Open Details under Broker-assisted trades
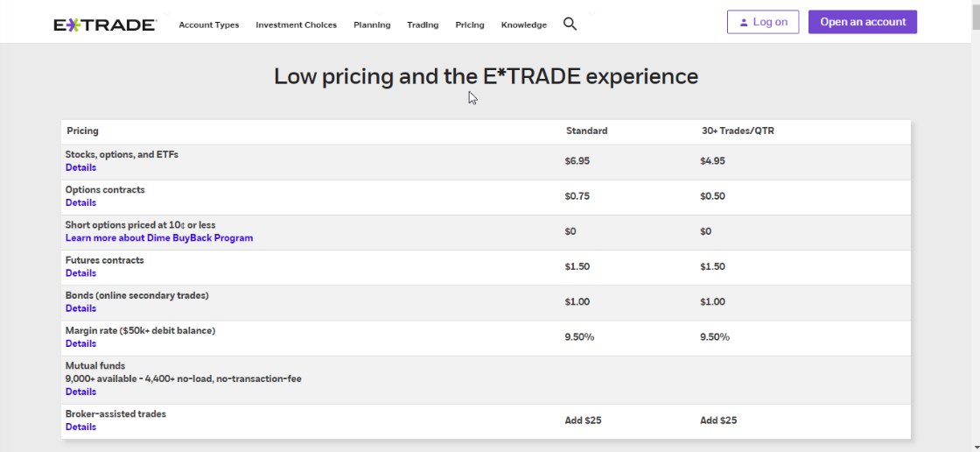This screenshot has width=980, height=452. tap(80, 427)
